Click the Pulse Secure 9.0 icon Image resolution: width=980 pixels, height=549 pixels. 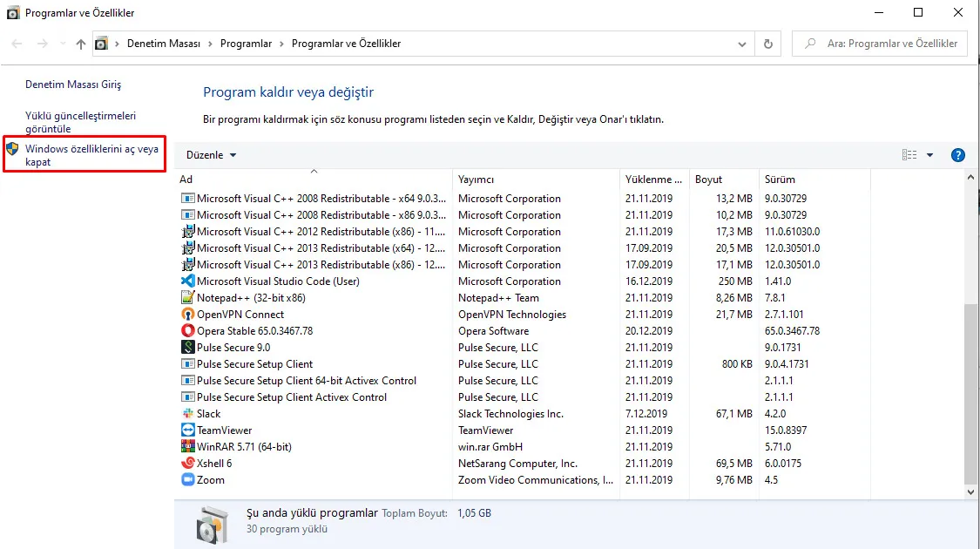point(187,348)
